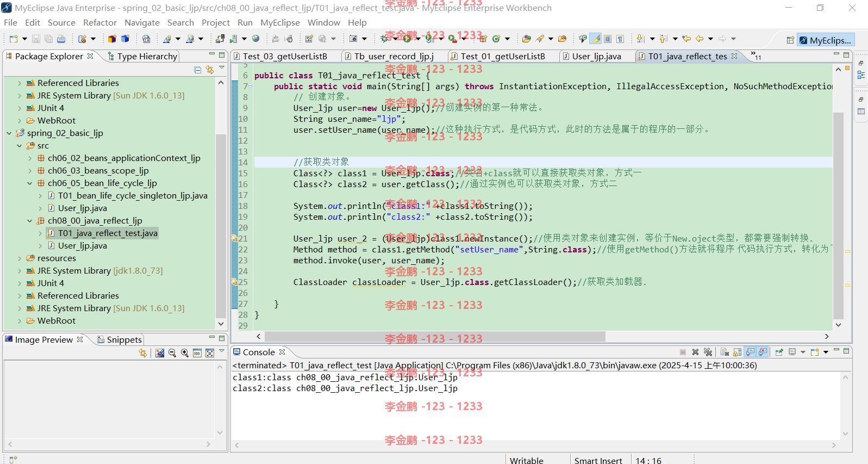Show hidden editor tabs list

[755, 55]
